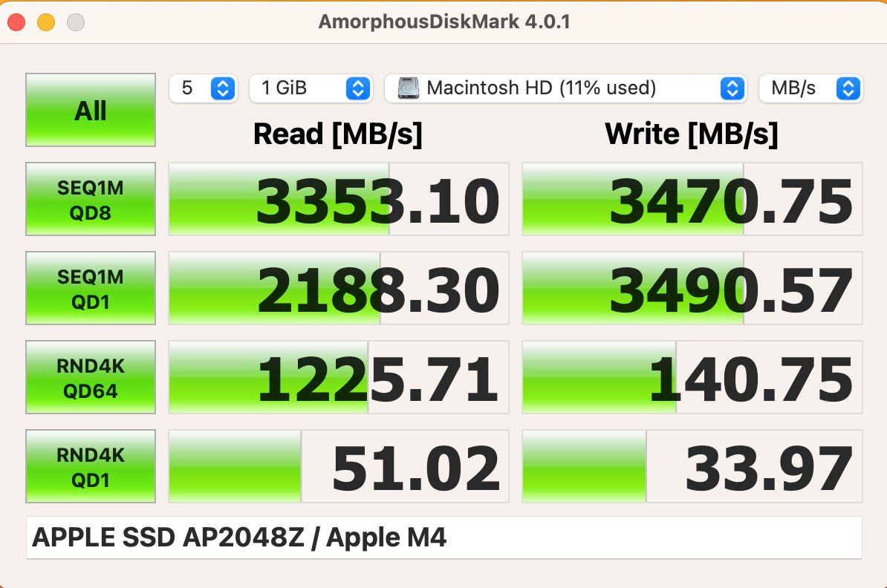Minimize the AmorphousDiskMark window
This screenshot has width=887, height=588.
coord(46,22)
